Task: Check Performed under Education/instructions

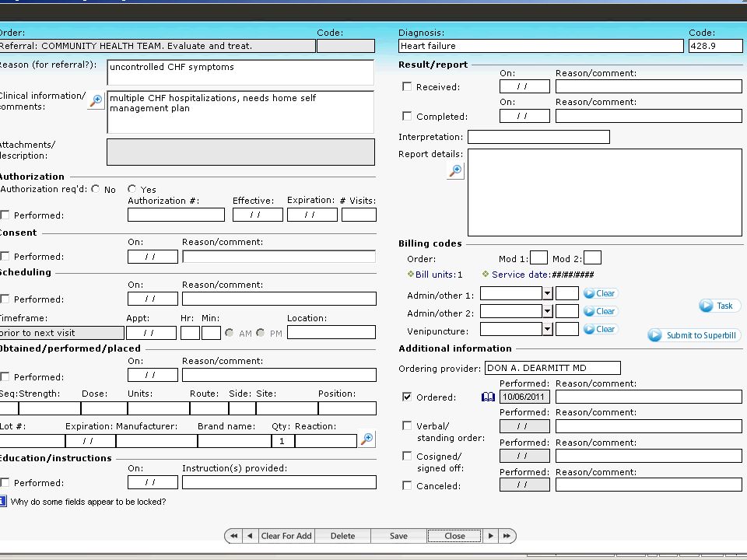Action: click(5, 482)
